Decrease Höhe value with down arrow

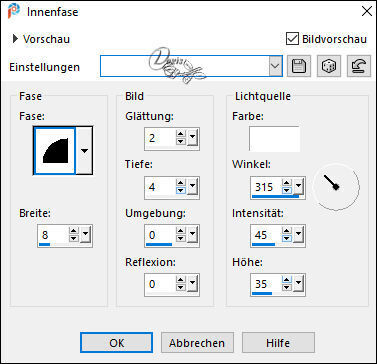(x=287, y=288)
